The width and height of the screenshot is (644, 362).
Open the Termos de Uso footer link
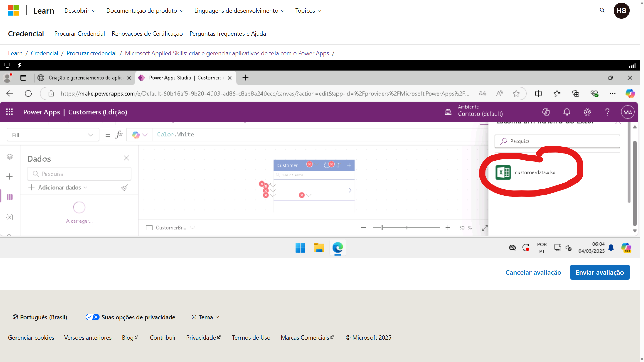251,338
